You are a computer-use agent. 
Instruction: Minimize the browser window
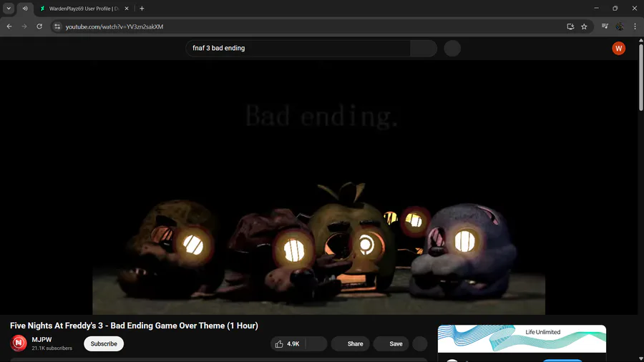click(x=596, y=8)
